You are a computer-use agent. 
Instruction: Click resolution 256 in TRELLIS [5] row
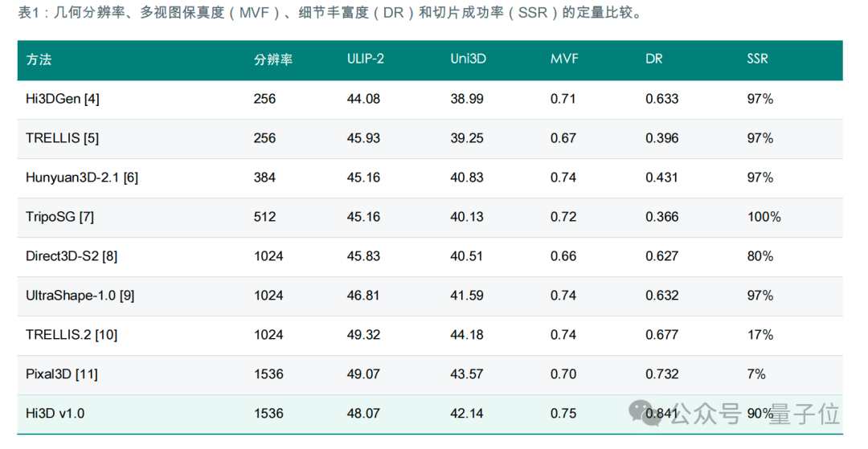(x=264, y=138)
